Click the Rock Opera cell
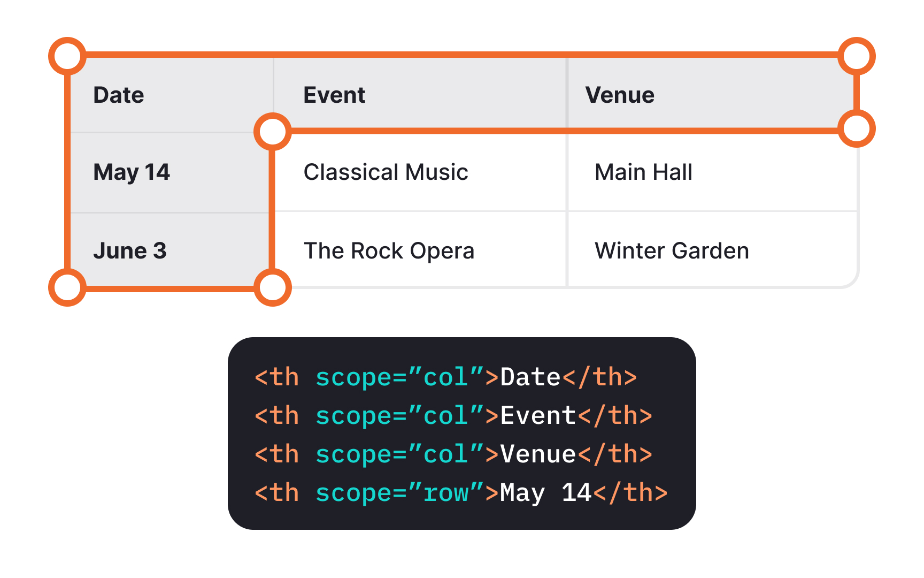This screenshot has width=924, height=578. pyautogui.click(x=389, y=250)
